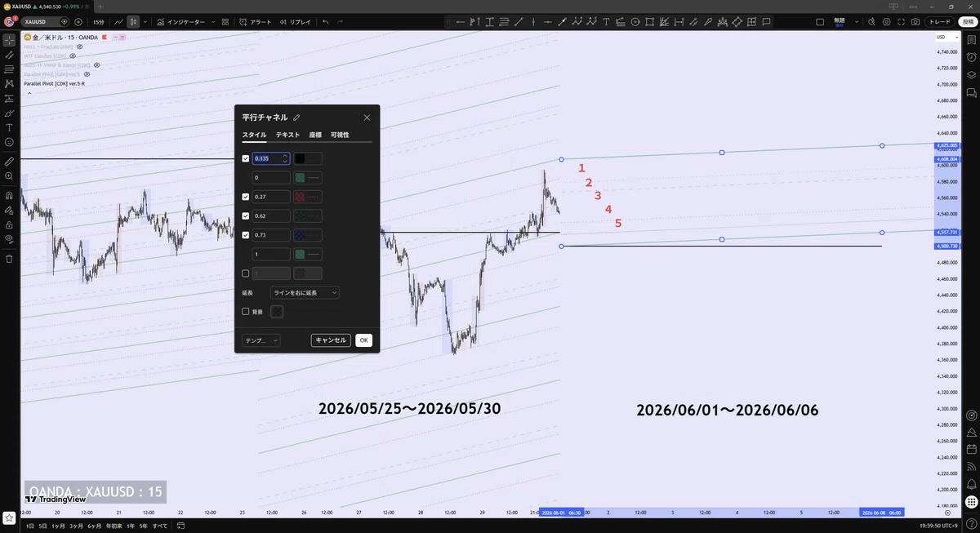Open the 15分 timeframe selector

[x=99, y=22]
